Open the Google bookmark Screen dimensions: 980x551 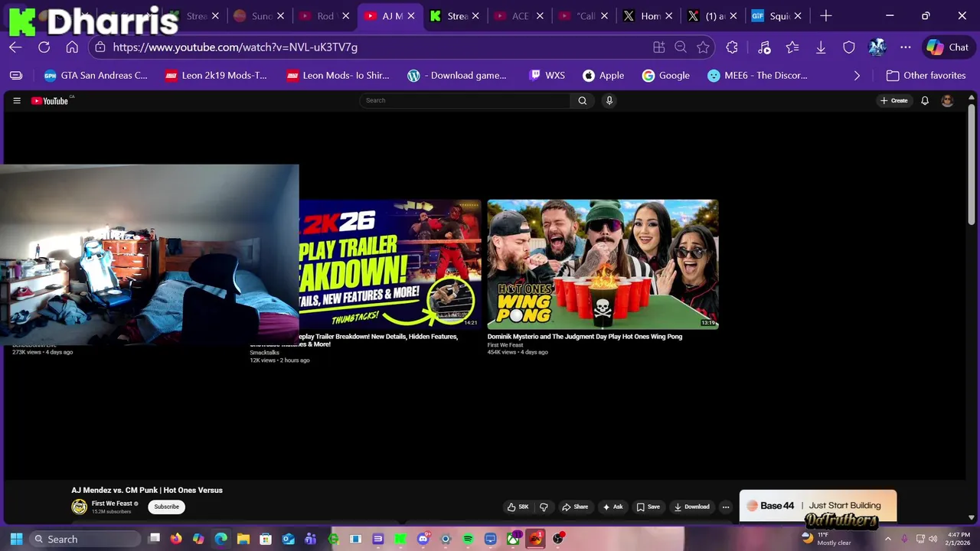point(666,76)
